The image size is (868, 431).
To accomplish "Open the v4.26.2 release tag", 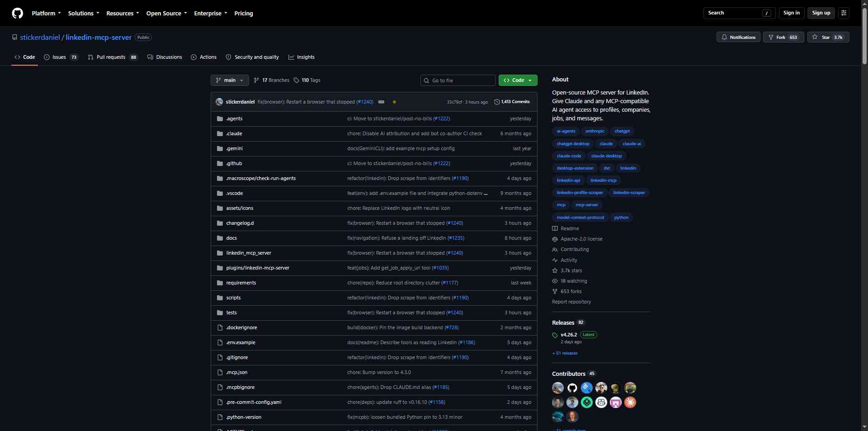I will point(569,335).
